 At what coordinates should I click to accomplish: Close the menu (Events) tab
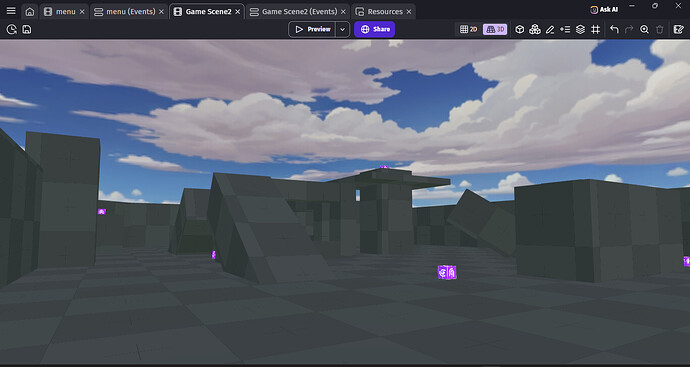point(161,12)
